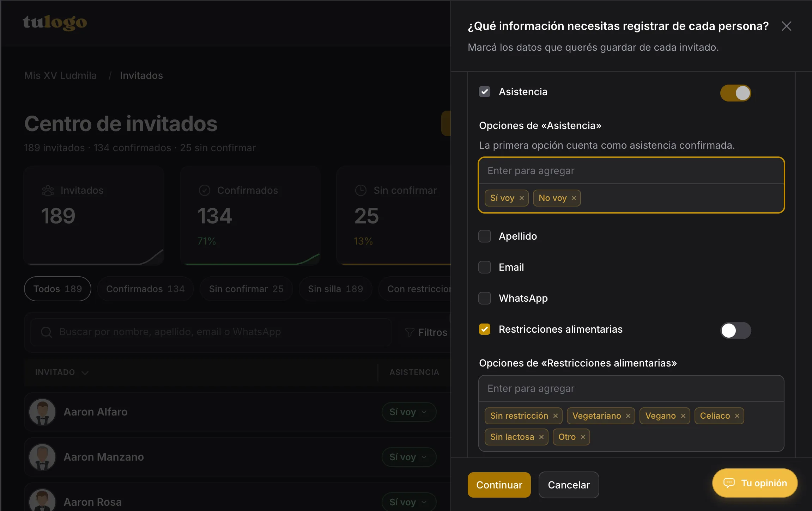Remove the 'Sin lactosa' tag
The height and width of the screenshot is (511, 812).
(x=541, y=437)
